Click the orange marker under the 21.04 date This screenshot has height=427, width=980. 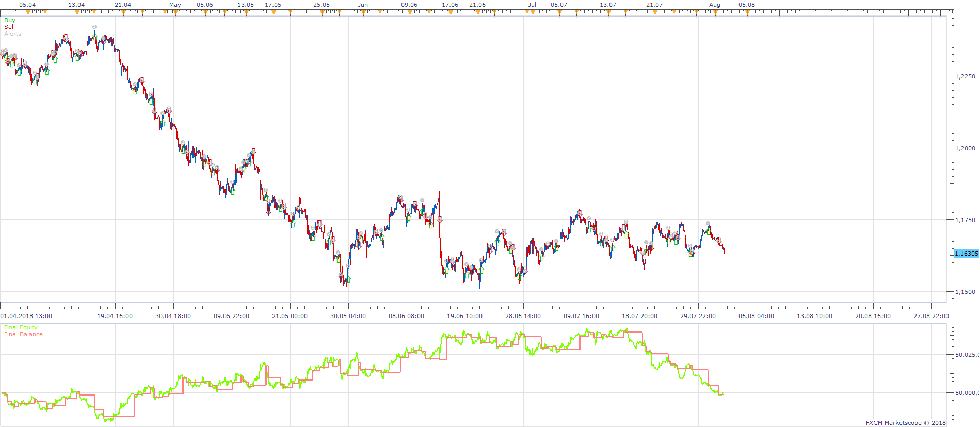[123, 12]
